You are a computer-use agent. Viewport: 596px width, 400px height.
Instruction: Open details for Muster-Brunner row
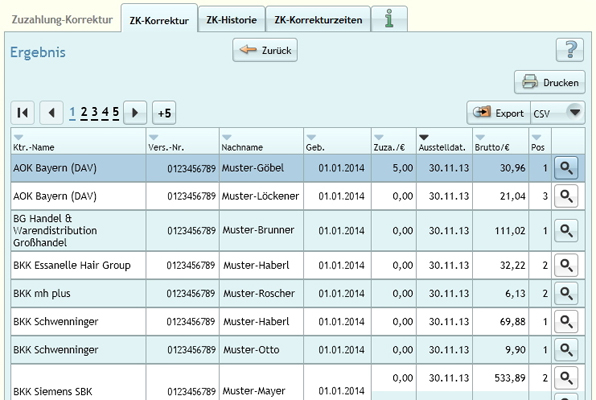point(566,230)
